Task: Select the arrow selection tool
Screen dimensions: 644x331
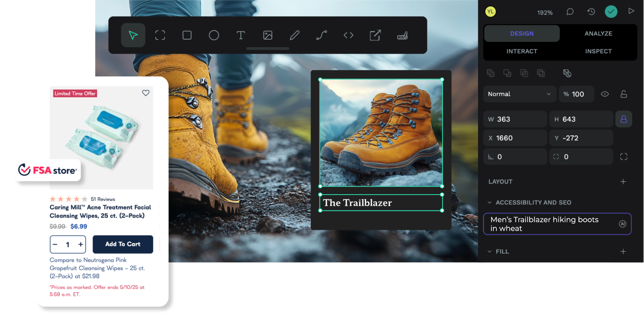Action: point(133,35)
